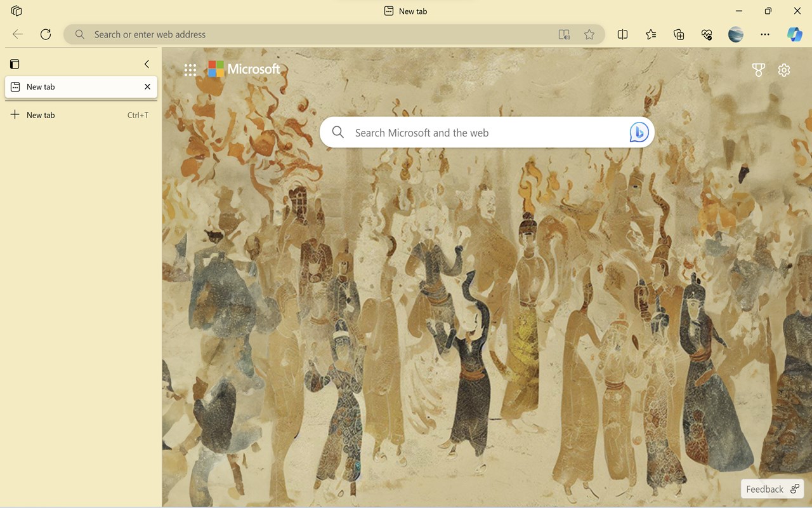Open Browser essentials heart icon
Viewport: 812px width, 508px height.
pos(707,34)
